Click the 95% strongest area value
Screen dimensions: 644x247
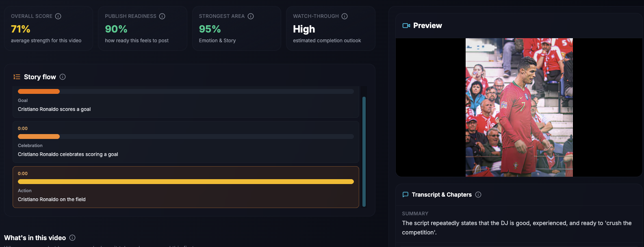point(210,29)
